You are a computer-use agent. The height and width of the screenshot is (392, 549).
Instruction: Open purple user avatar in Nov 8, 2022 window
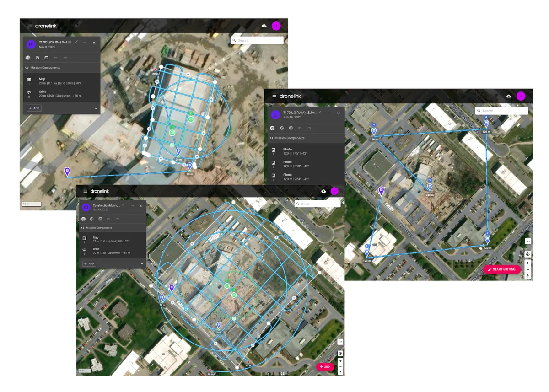pos(276,26)
